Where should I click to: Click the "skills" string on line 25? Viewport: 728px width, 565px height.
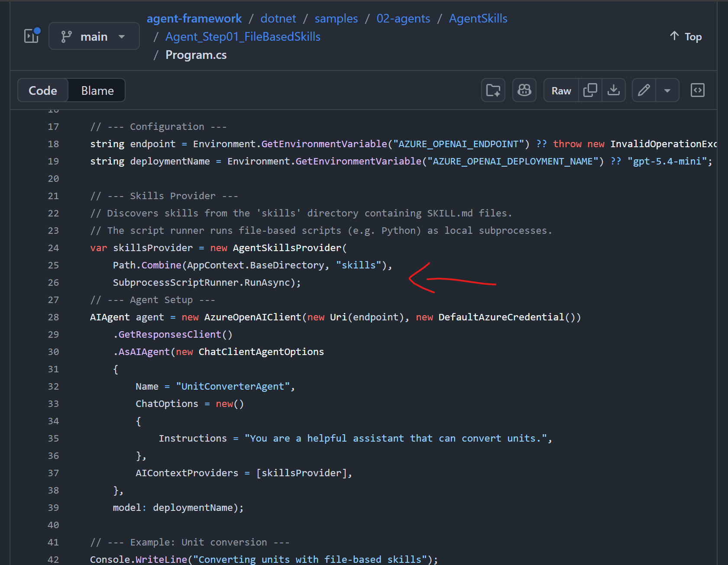point(359,265)
